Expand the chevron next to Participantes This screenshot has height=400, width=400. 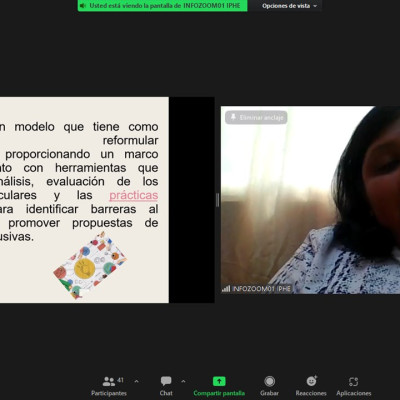pos(136,381)
